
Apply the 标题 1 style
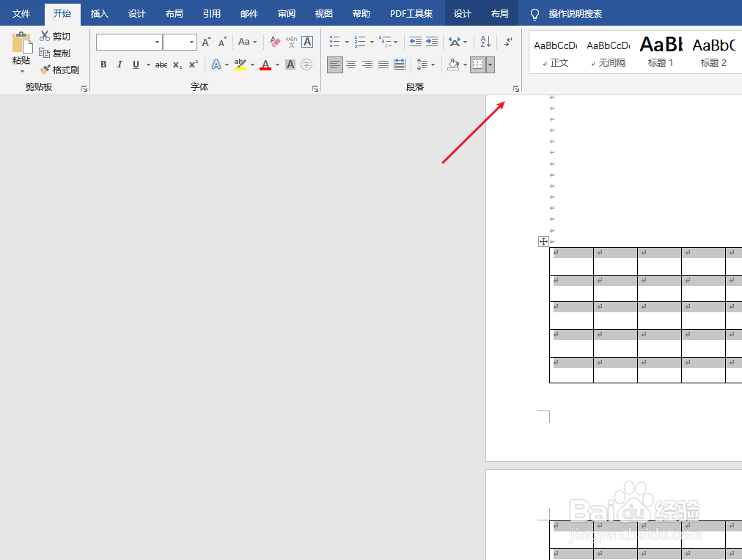click(x=661, y=53)
